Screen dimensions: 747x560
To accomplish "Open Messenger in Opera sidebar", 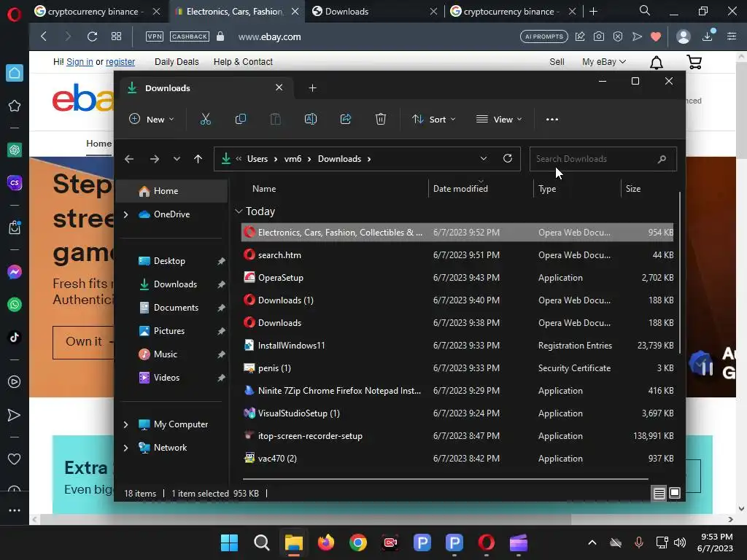I will (15, 272).
